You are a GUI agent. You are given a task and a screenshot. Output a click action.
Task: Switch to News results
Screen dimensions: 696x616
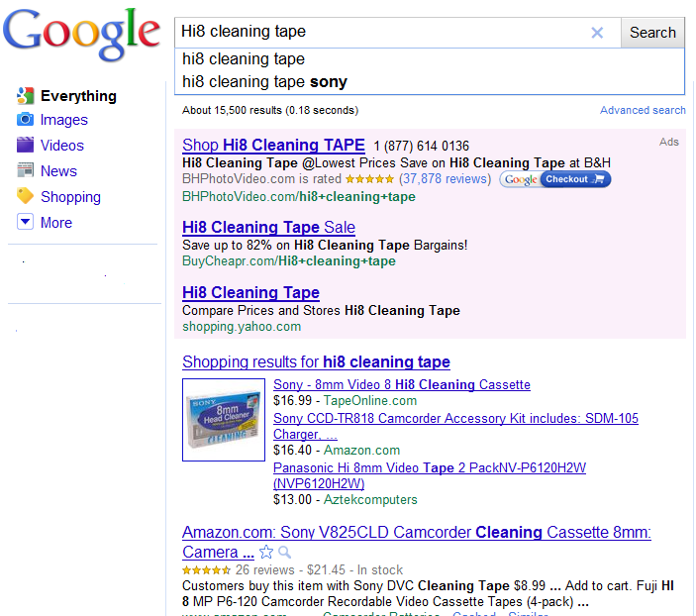point(58,171)
